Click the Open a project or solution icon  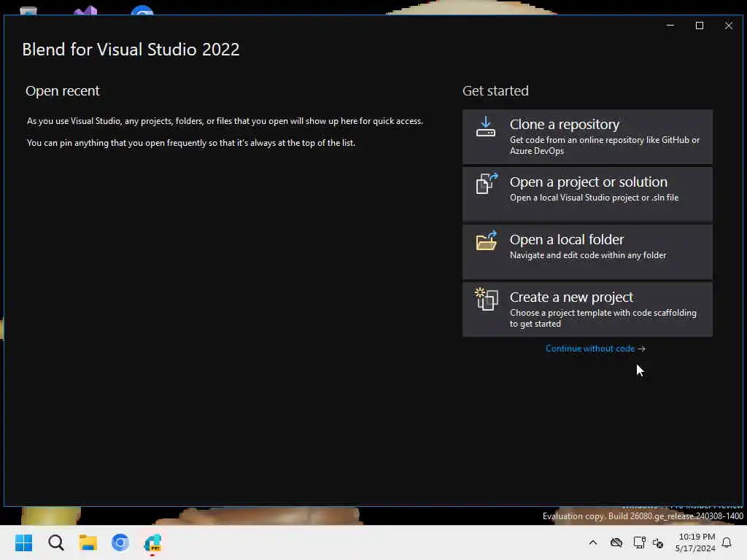487,183
